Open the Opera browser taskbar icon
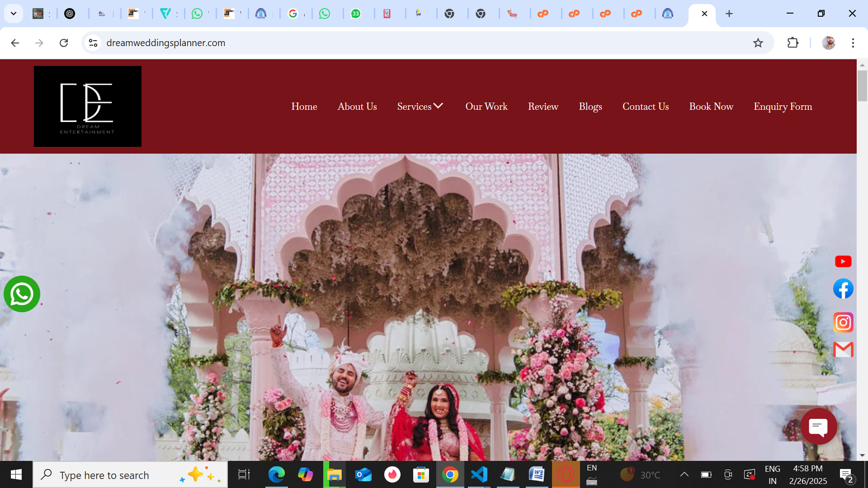This screenshot has height=488, width=868. coord(566,474)
